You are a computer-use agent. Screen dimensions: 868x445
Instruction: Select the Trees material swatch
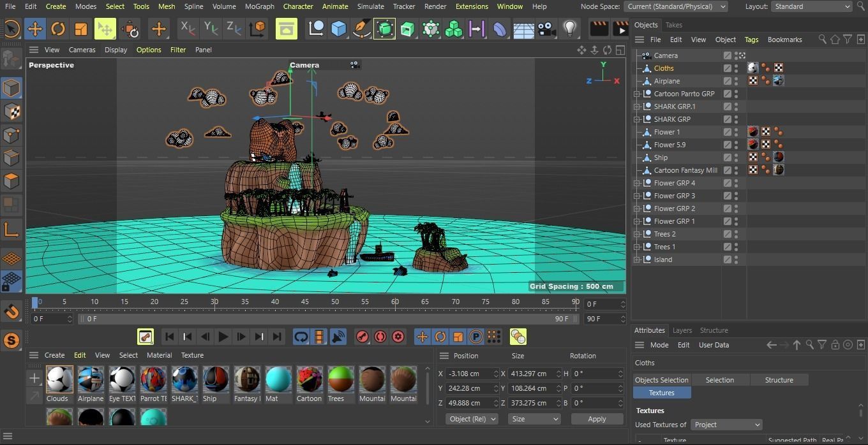click(341, 379)
